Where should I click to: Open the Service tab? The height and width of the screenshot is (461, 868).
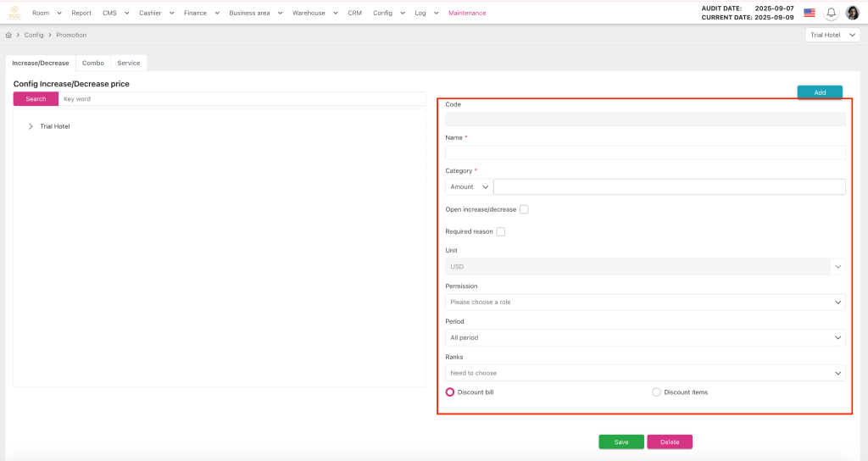[129, 63]
